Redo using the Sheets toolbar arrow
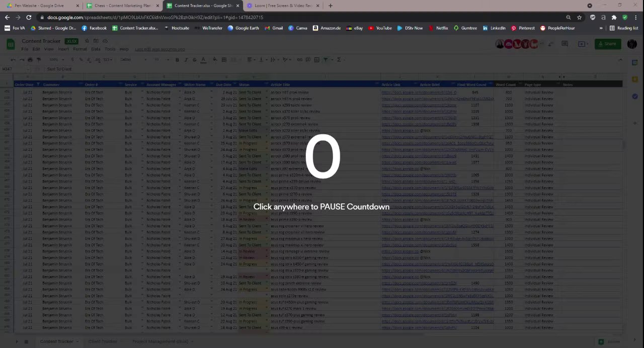Screen dimensions: 644x348 point(22,59)
